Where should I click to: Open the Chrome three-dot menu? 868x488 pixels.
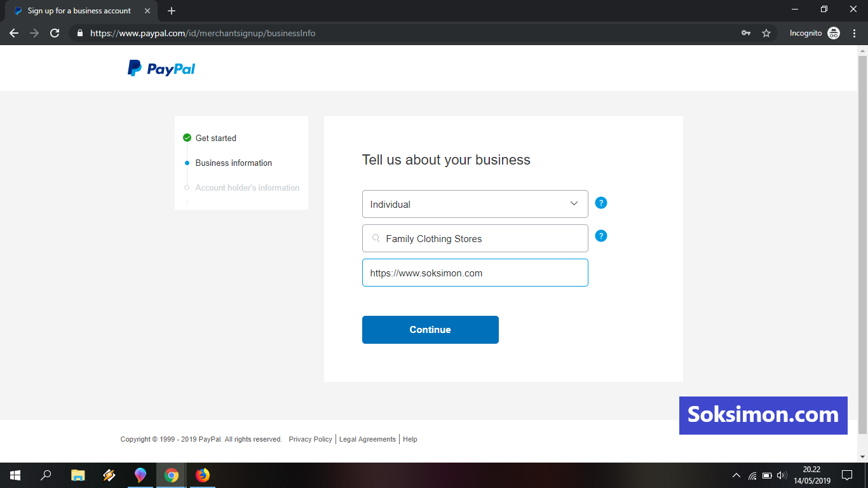[x=854, y=33]
